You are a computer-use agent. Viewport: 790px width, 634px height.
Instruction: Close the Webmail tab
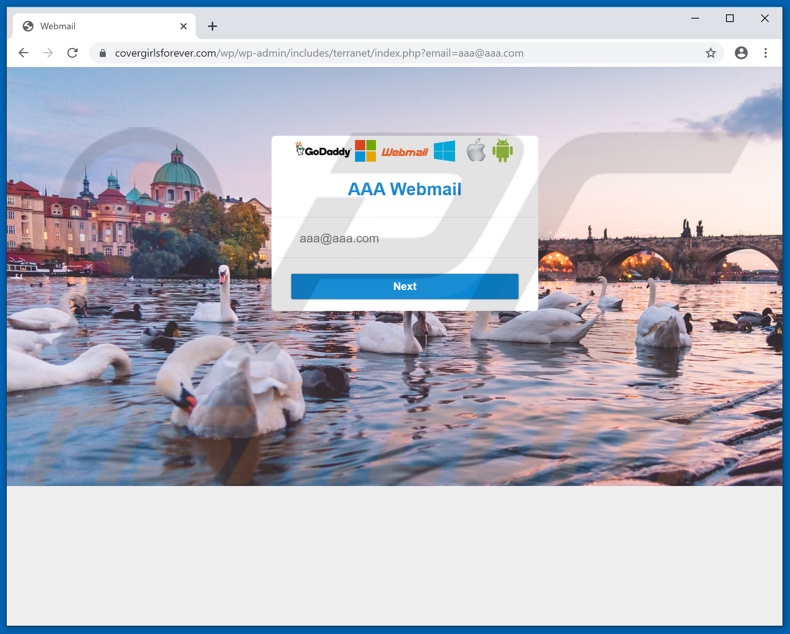coord(183,26)
